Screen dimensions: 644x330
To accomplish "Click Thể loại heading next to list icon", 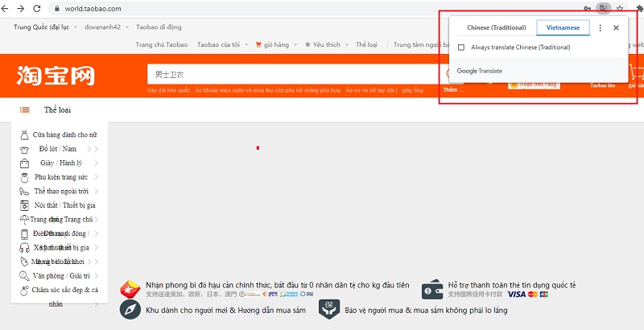I will [x=57, y=110].
